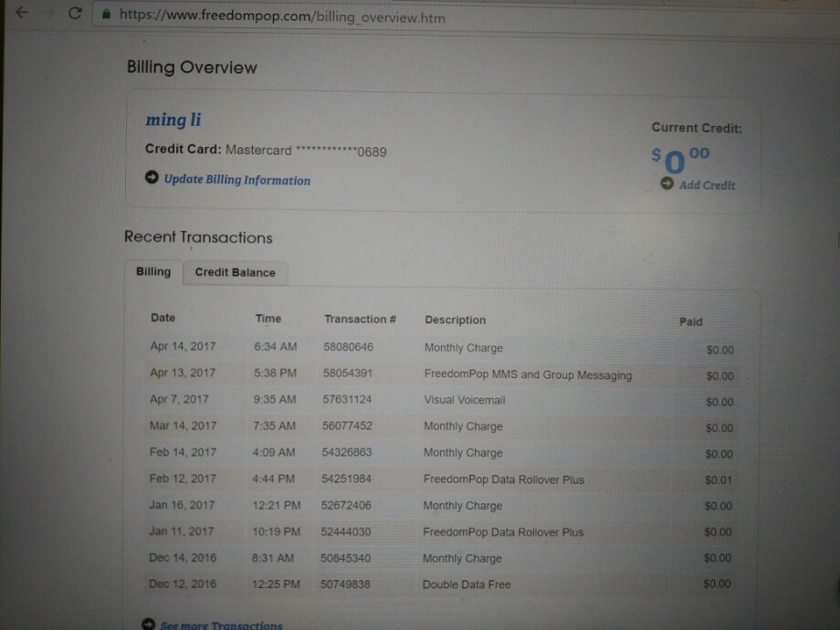Click transaction number 54251984
Image resolution: width=840 pixels, height=630 pixels.
(x=346, y=478)
